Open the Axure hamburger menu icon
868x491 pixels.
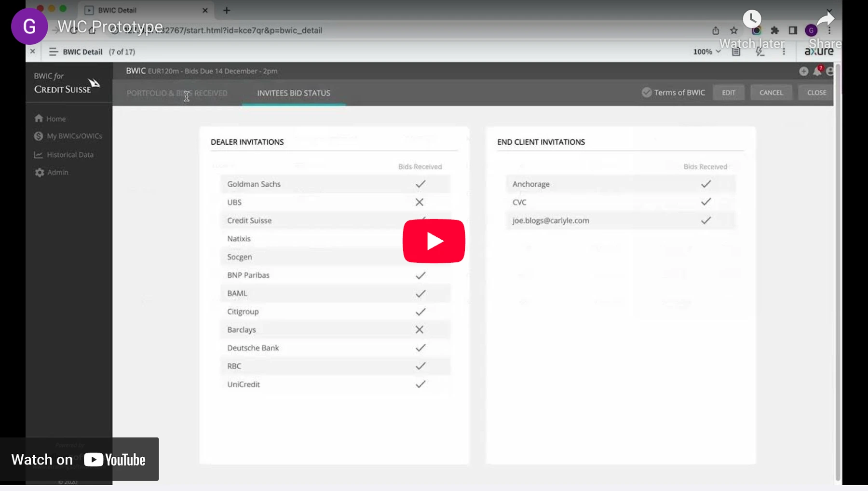tap(53, 52)
